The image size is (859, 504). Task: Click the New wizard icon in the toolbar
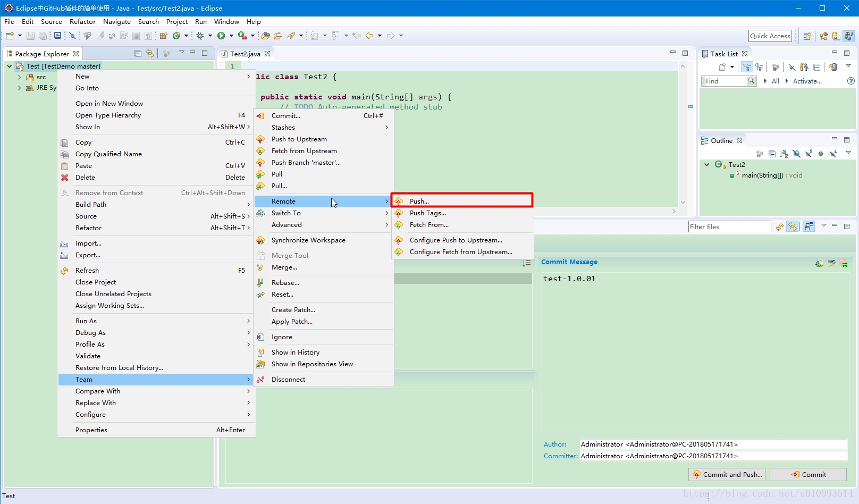[10, 36]
